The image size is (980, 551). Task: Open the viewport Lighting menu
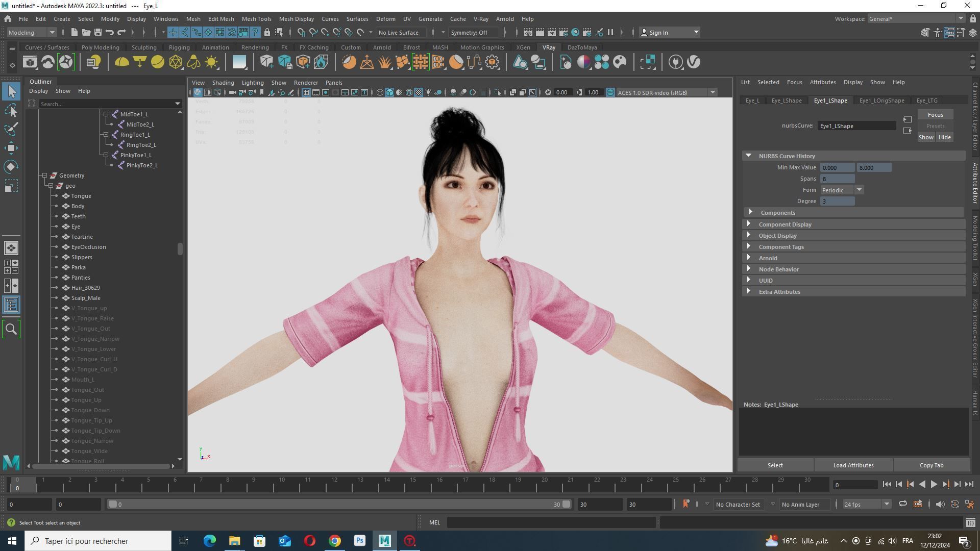click(x=252, y=83)
